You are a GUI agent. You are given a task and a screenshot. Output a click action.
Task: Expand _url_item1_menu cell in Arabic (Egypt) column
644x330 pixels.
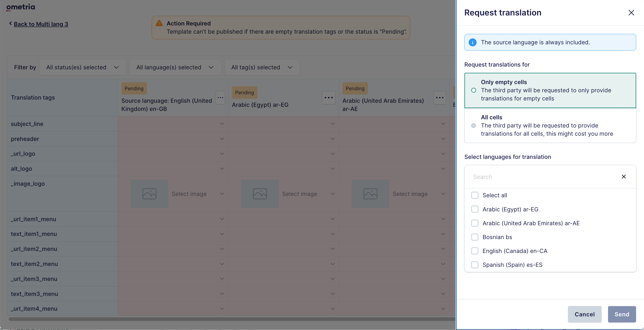pos(332,219)
